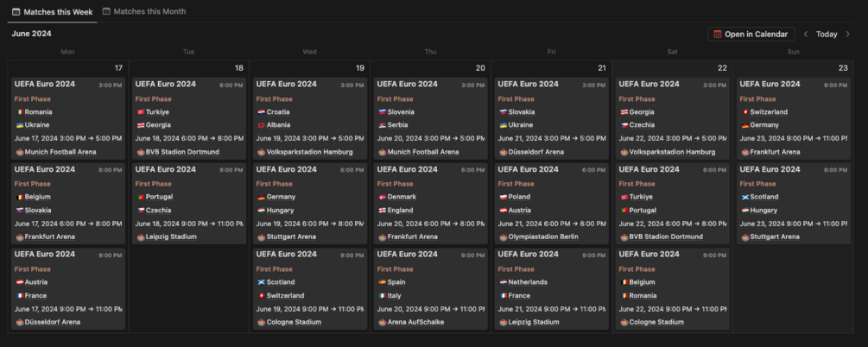Image resolution: width=868 pixels, height=347 pixels.
Task: Select Hungary team on June 19
Action: [280, 211]
